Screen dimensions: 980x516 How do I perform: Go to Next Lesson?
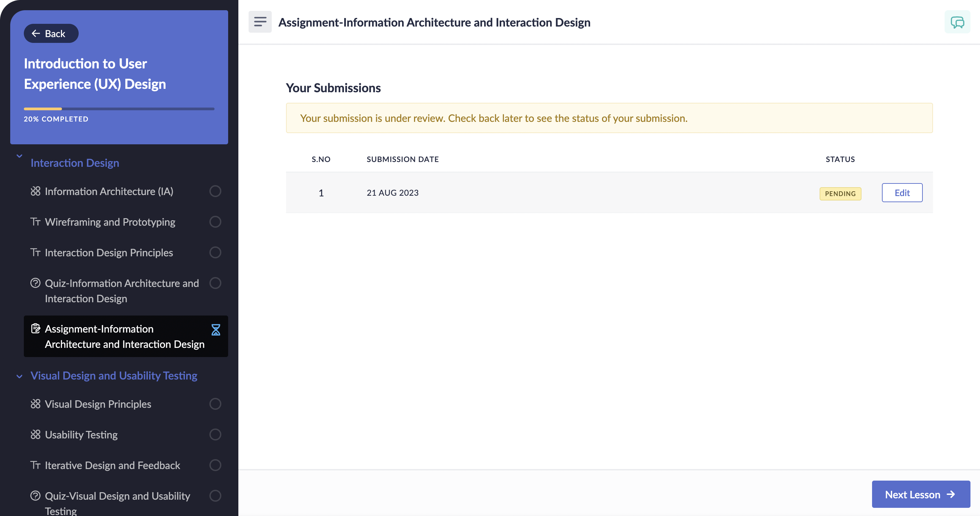click(920, 494)
